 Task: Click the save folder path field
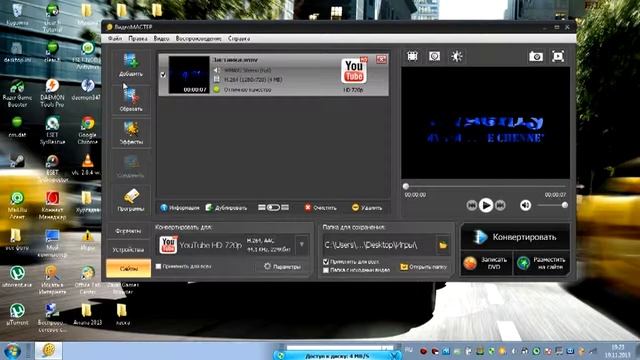tap(379, 245)
